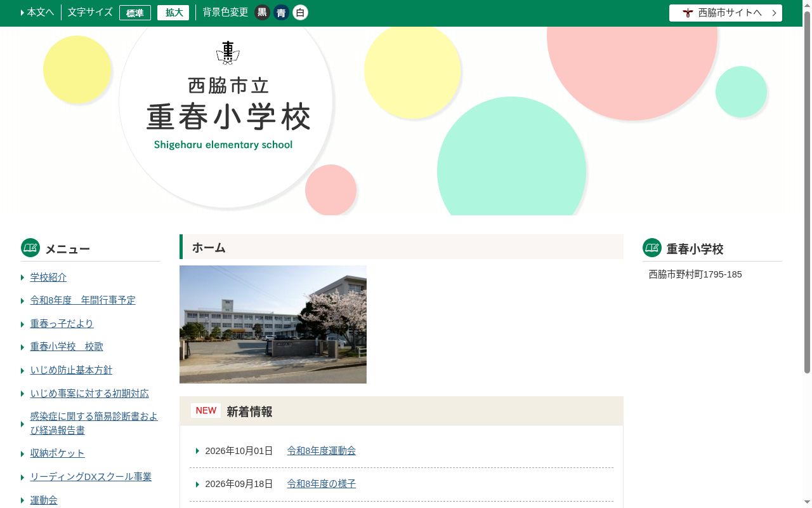Click the 文字サイズ label
The image size is (812, 508).
90,12
